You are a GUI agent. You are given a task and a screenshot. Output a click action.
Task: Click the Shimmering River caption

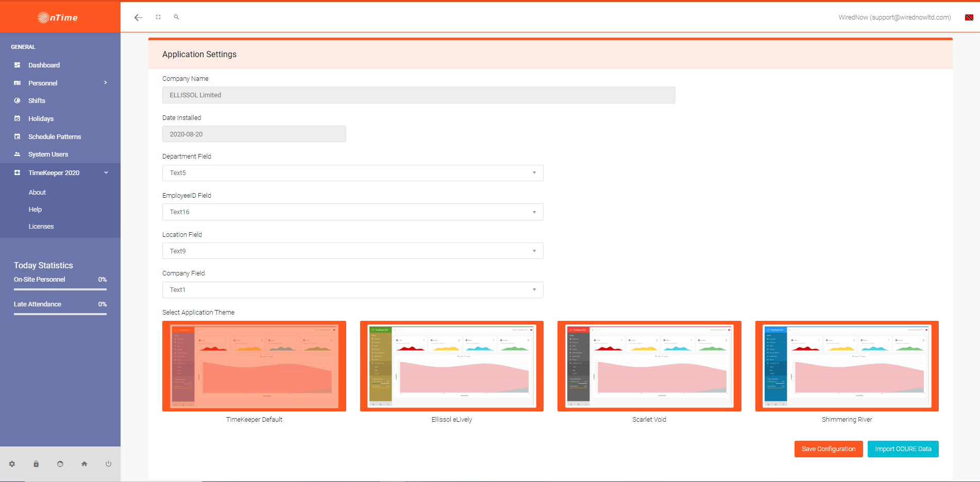pyautogui.click(x=847, y=420)
